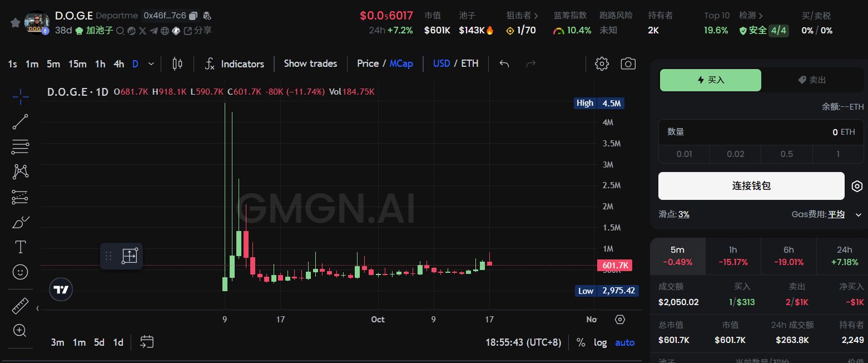Take a chart screenshot with the camera icon
Screen dimensions: 868x363
tap(628, 63)
